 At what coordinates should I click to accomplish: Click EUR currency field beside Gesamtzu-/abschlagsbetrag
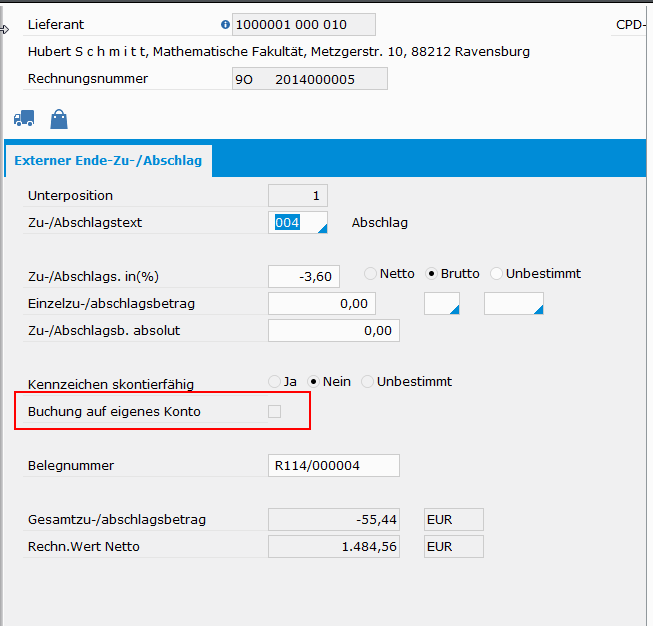454,519
